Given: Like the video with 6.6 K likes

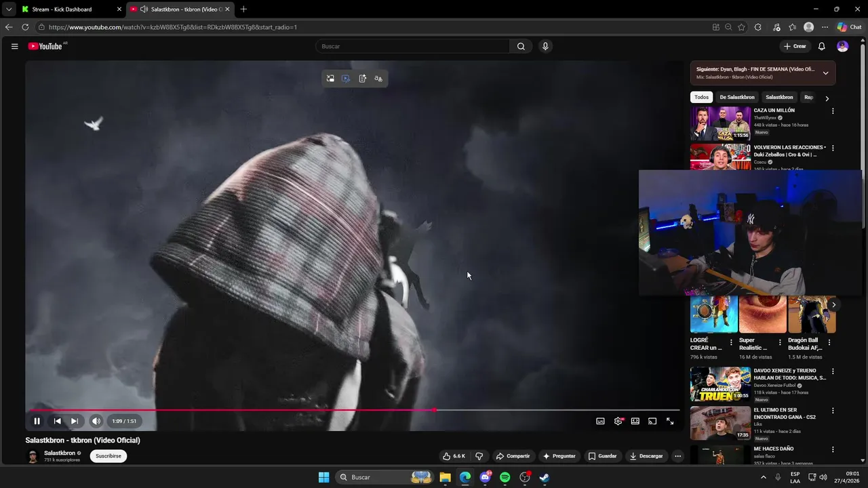Looking at the screenshot, I should (454, 456).
